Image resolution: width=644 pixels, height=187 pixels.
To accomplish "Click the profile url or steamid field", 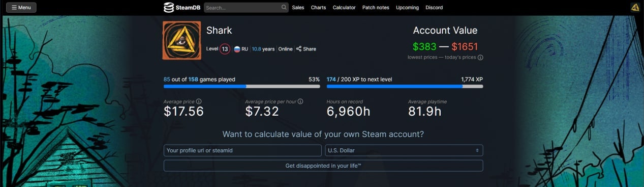I will click(242, 150).
